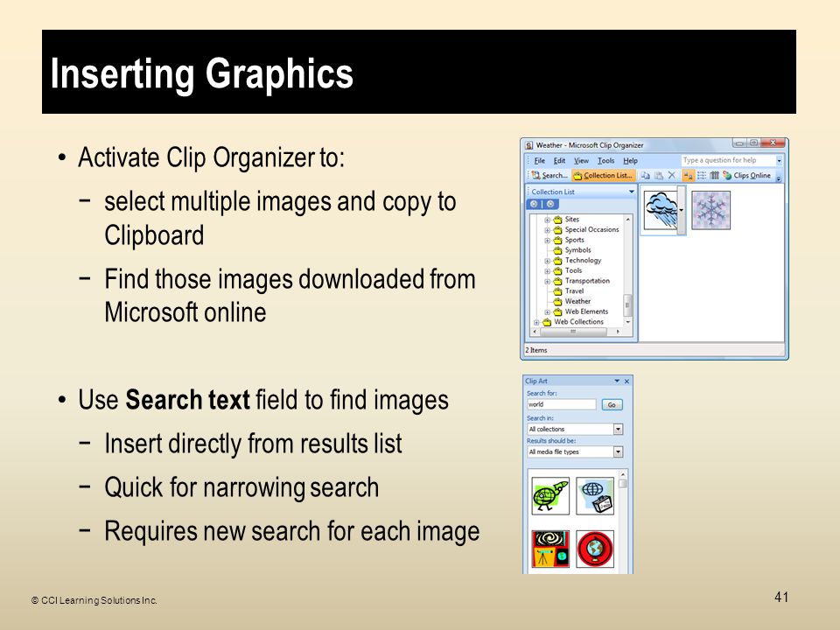Expand the Web Elements collection folder
840x630 pixels.
coord(548,311)
